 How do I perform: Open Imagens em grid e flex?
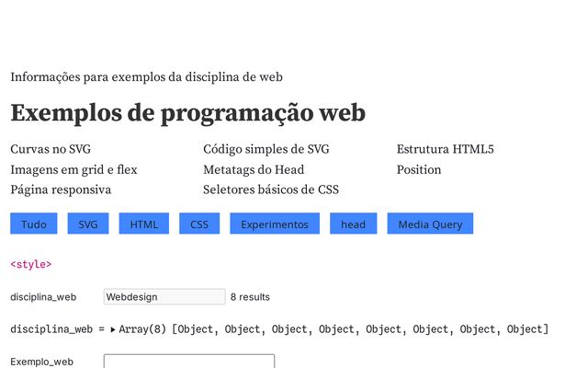pos(73,169)
